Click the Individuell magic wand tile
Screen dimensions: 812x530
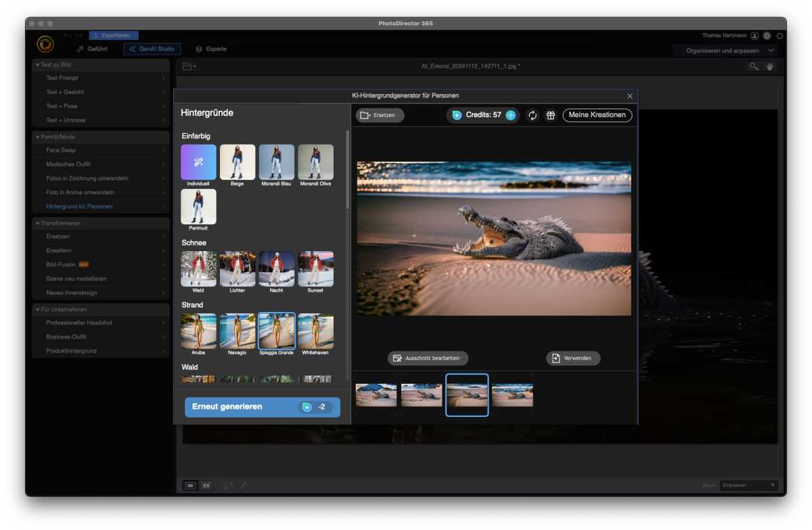point(198,162)
